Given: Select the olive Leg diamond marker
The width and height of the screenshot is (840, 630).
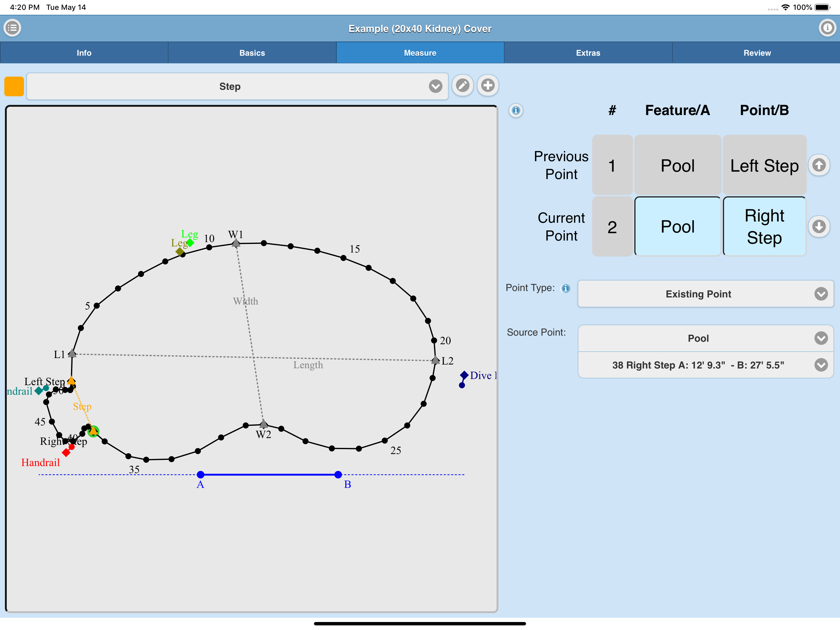Looking at the screenshot, I should pos(180,252).
